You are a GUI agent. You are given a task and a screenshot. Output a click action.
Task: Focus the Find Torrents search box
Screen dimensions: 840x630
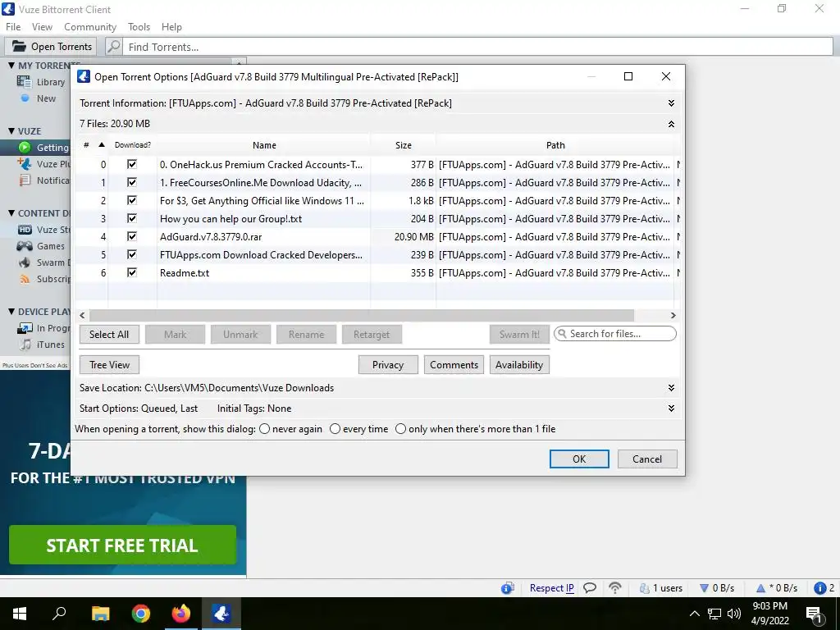point(478,47)
